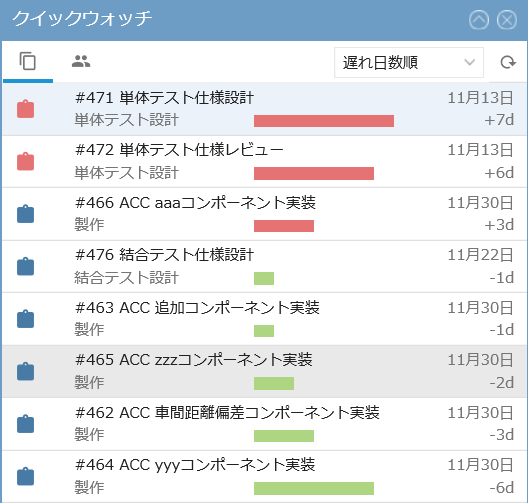Click the blue clipboard icon for #464
Screen dimensions: 528x503
click(x=26, y=476)
